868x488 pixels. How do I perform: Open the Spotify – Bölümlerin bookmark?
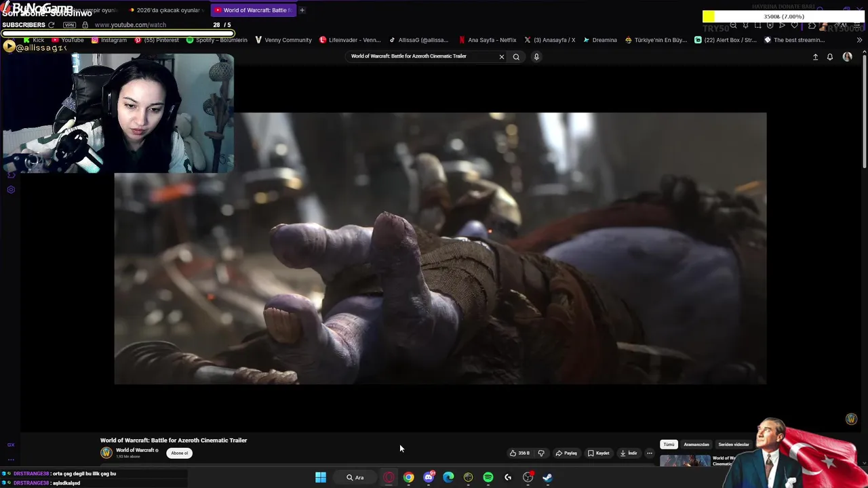coord(217,40)
